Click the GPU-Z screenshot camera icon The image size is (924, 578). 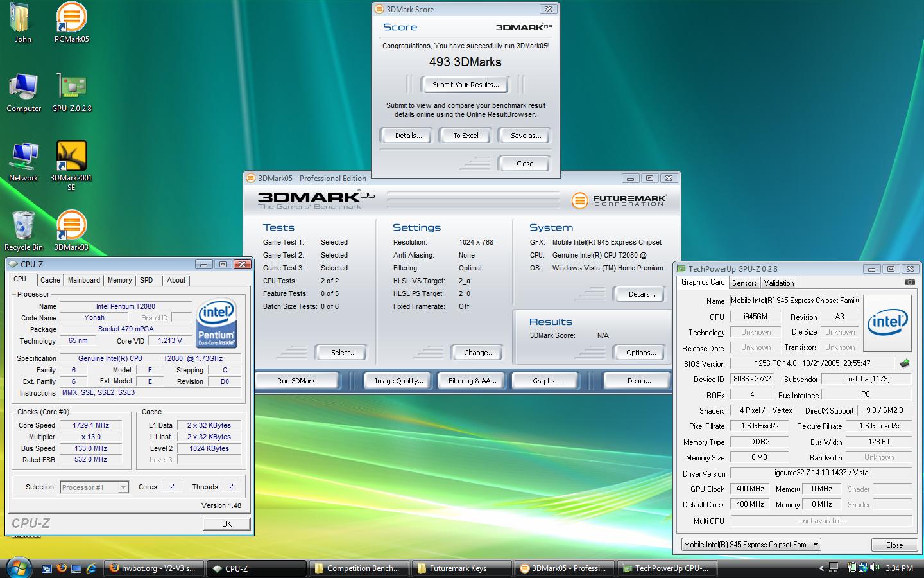click(x=910, y=282)
